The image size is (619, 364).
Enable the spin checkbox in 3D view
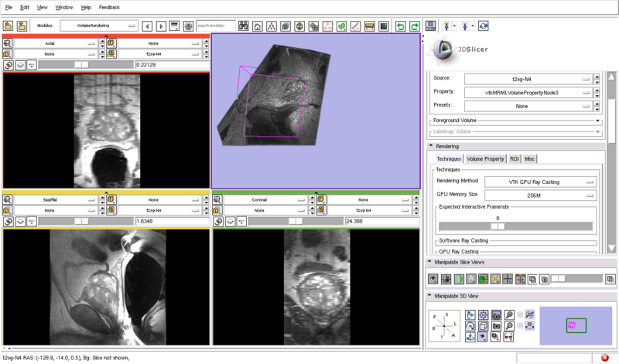(x=520, y=315)
